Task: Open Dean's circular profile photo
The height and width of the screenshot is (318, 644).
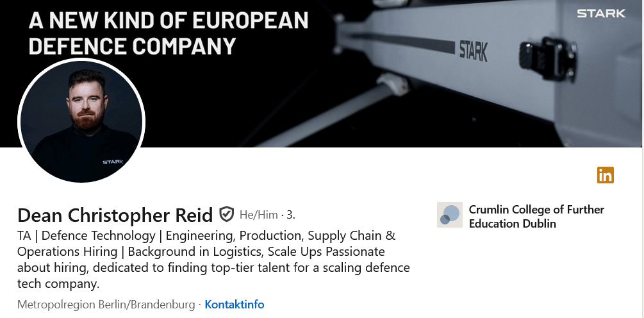Action: (x=81, y=121)
